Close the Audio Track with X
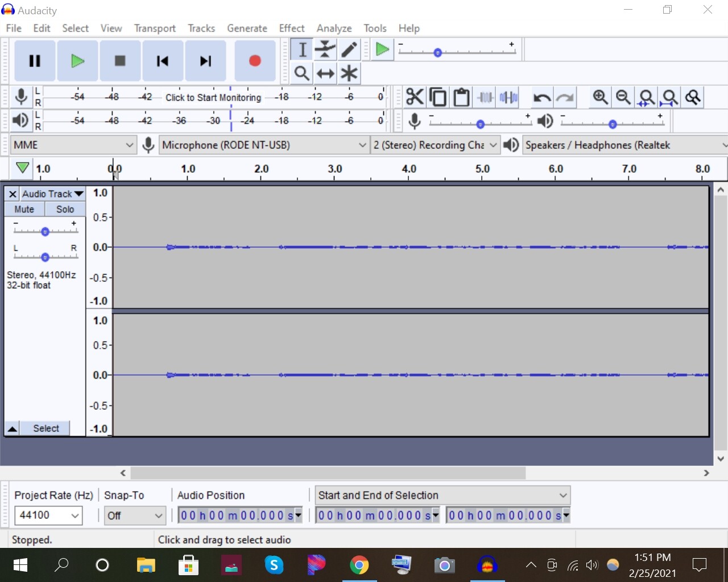This screenshot has height=582, width=728. tap(13, 194)
